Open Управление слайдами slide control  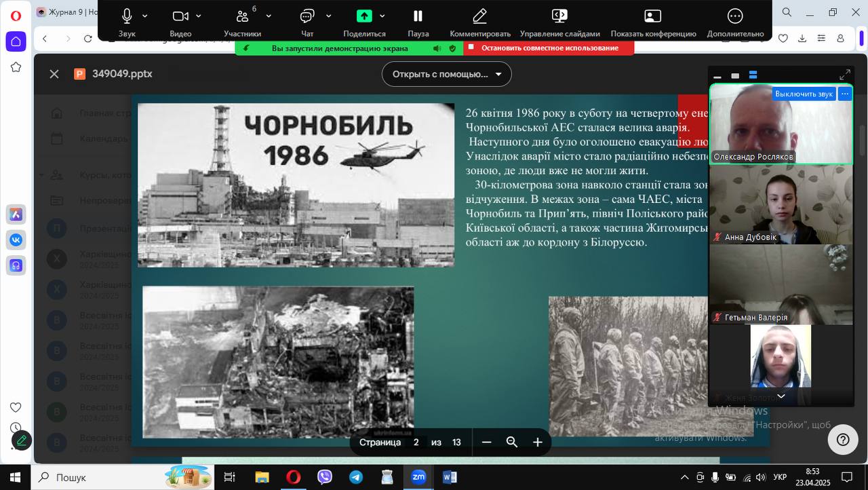[x=559, y=22]
